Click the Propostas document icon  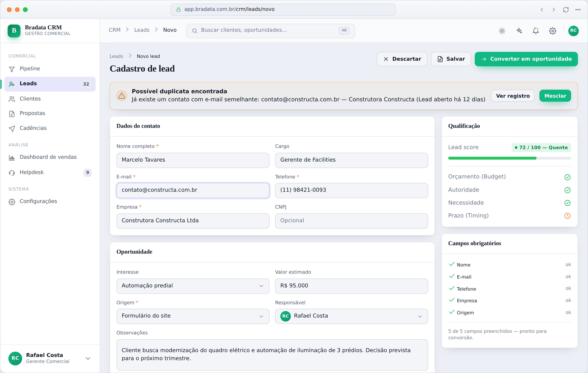click(x=12, y=114)
